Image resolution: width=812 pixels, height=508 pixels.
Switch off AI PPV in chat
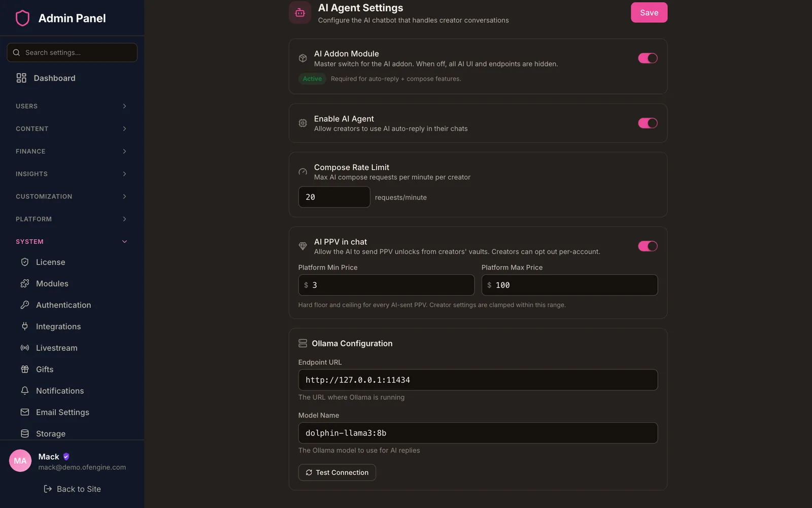click(x=648, y=246)
